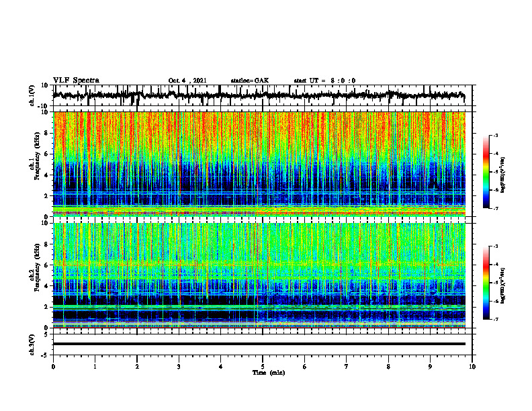Click time axis tick label "0"
This screenshot has width=532, height=411.
[x=53, y=367]
